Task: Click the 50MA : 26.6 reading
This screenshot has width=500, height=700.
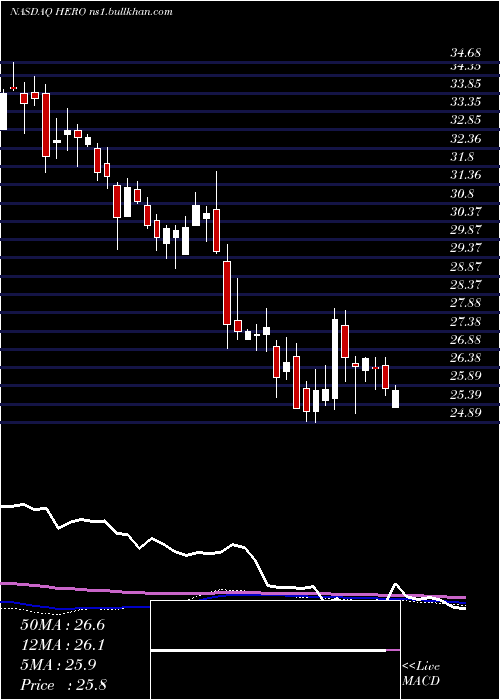Action: [x=62, y=625]
